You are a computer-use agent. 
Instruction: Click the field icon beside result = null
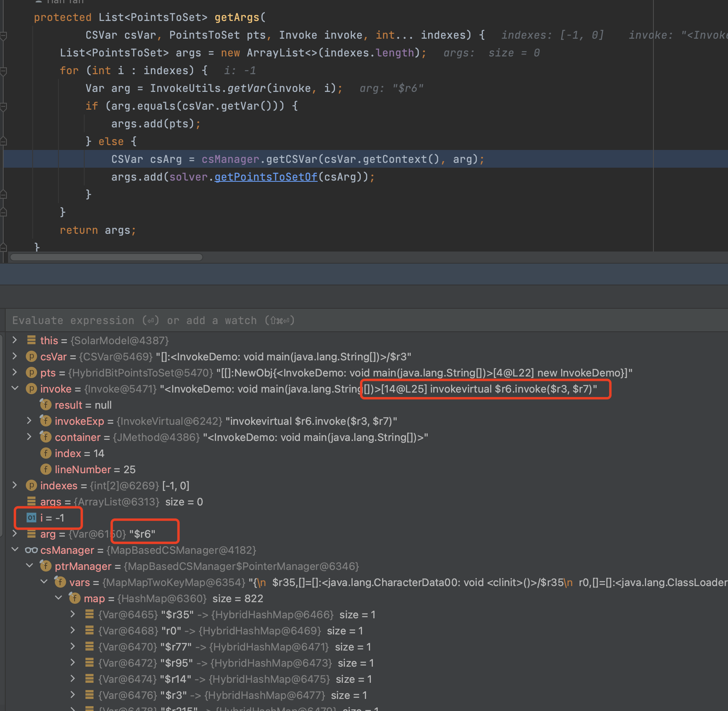click(46, 405)
